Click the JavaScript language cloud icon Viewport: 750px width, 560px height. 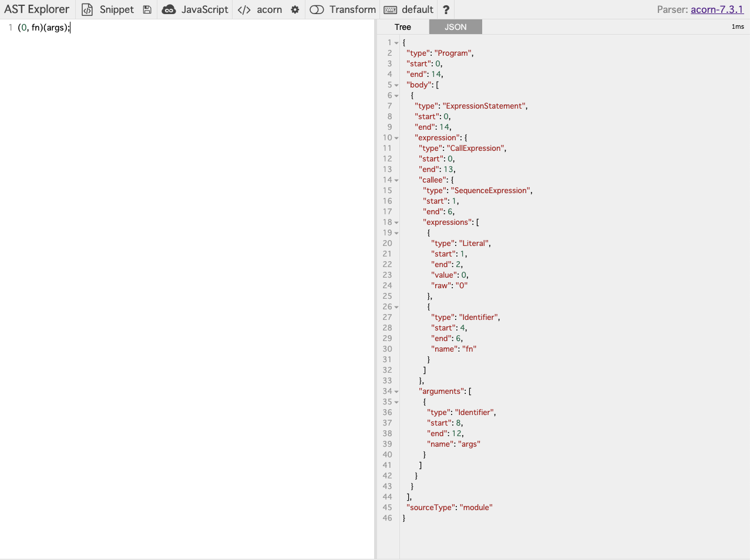click(x=169, y=9)
